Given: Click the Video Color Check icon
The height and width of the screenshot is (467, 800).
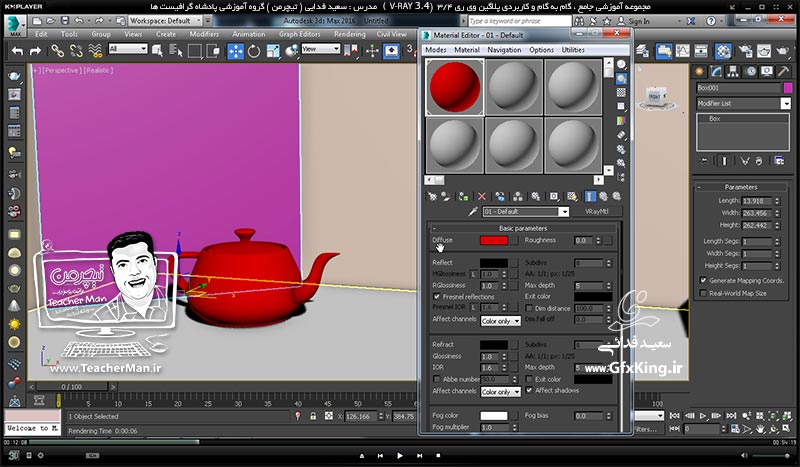Looking at the screenshot, I should point(621,121).
